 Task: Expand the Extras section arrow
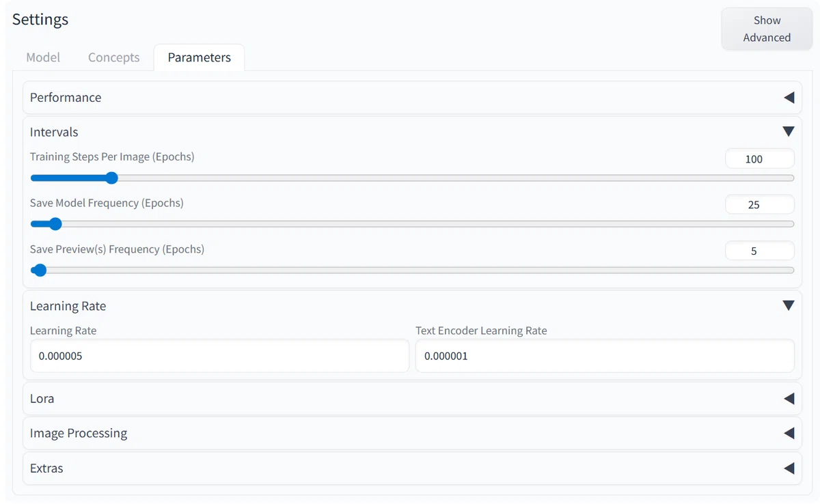pyautogui.click(x=789, y=468)
